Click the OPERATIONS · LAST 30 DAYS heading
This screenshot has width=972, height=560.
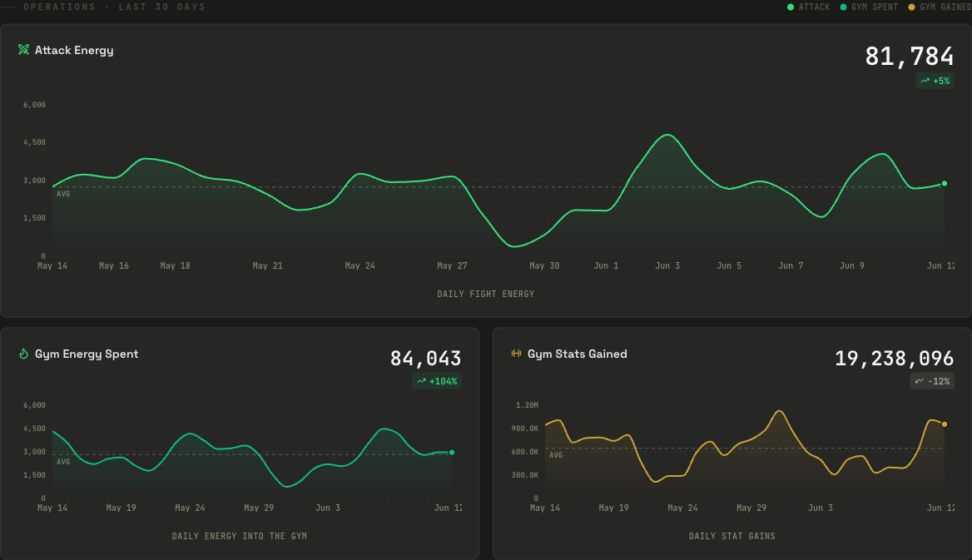(114, 7)
